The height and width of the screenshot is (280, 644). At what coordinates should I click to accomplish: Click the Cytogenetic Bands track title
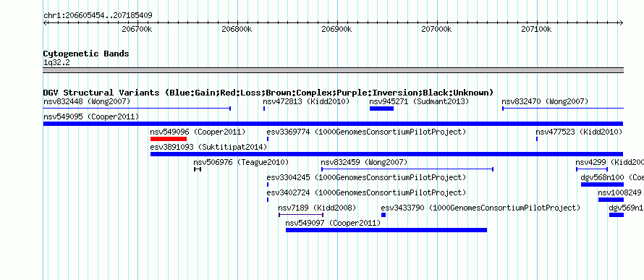pos(86,54)
